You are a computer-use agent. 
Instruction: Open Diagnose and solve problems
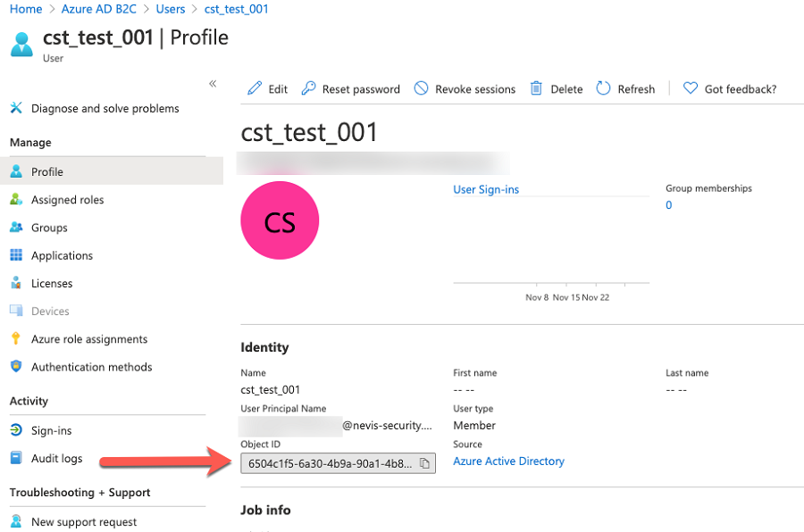point(105,108)
